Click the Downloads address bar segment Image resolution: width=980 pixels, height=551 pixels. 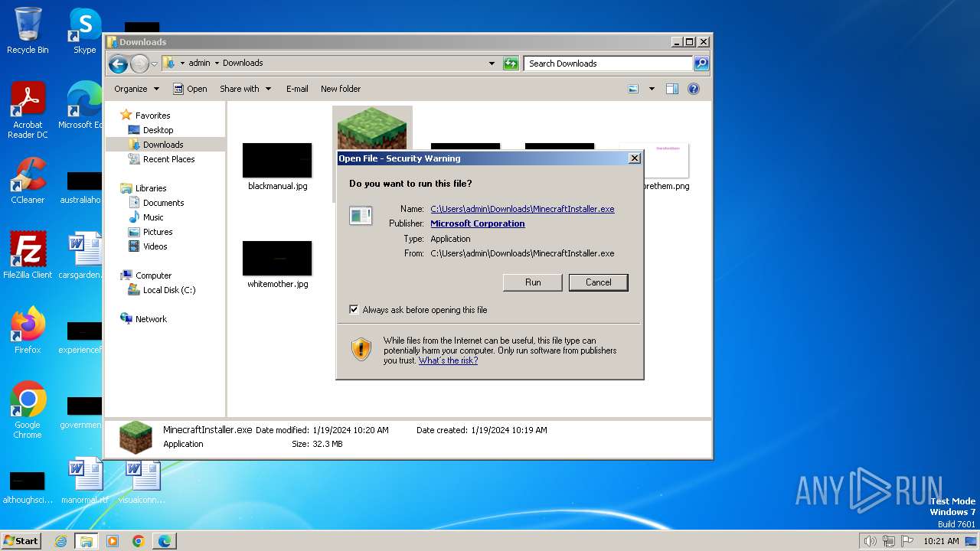tap(243, 64)
